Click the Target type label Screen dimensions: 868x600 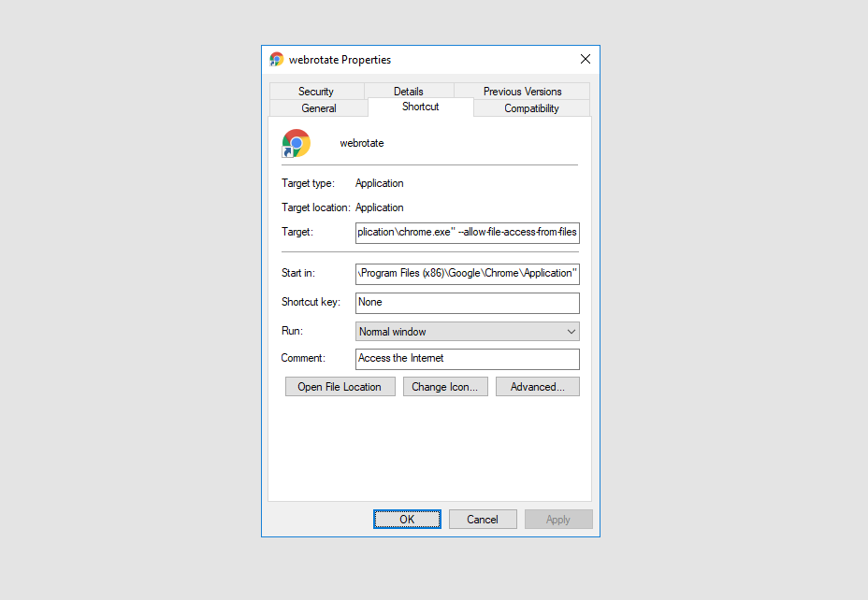click(308, 183)
